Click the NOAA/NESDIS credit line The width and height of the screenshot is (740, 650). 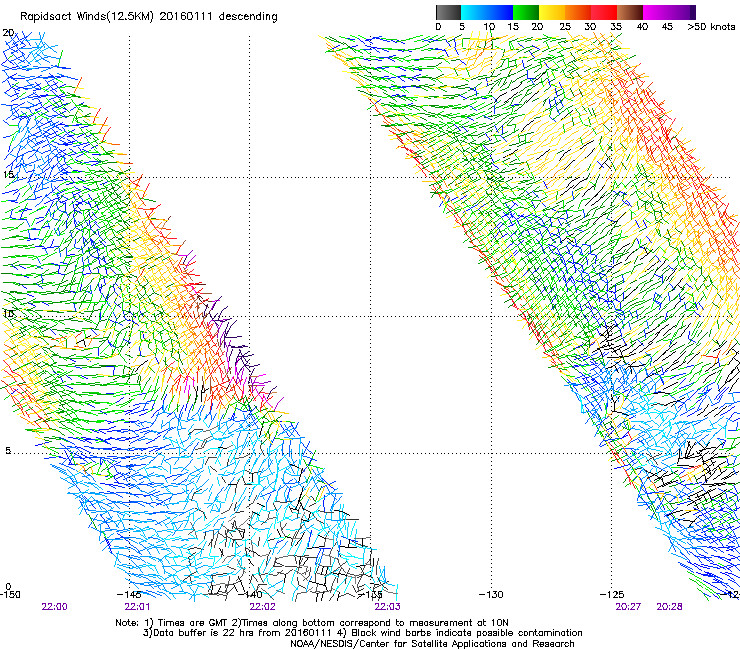click(432, 644)
